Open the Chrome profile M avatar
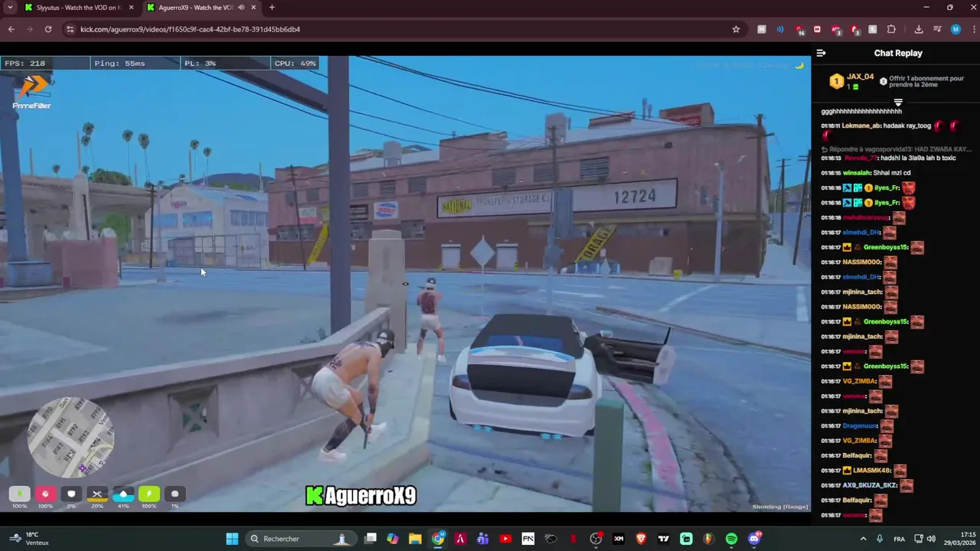Viewport: 980px width, 551px height. pos(955,29)
